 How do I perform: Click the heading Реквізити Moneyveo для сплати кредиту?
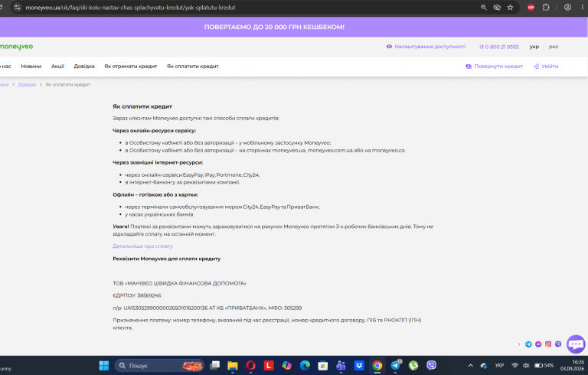(x=167, y=259)
